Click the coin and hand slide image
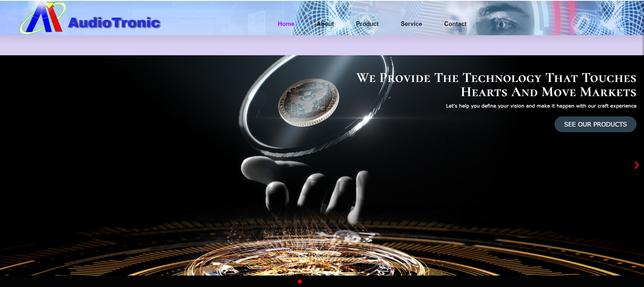Image resolution: width=644 pixels, height=287 pixels. [322, 165]
